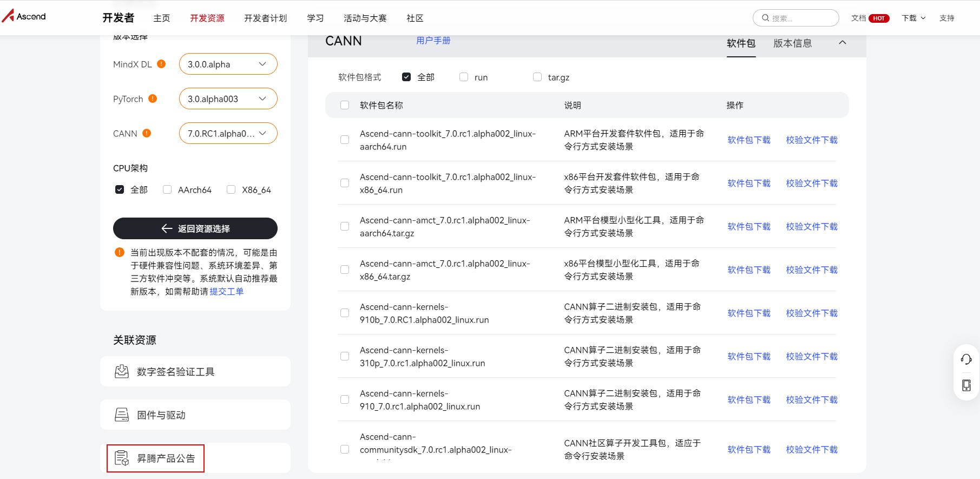
Task: Check the 全部 package format checkbox
Action: 406,77
